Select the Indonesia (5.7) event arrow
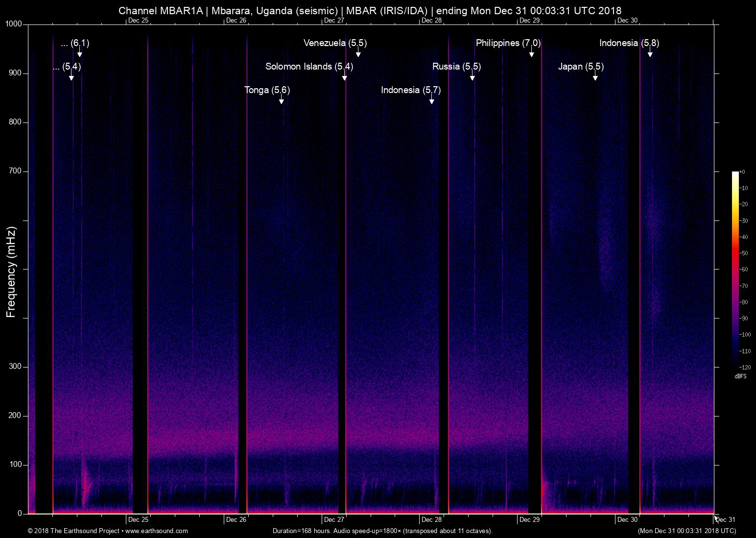This screenshot has height=538, width=756. click(432, 99)
